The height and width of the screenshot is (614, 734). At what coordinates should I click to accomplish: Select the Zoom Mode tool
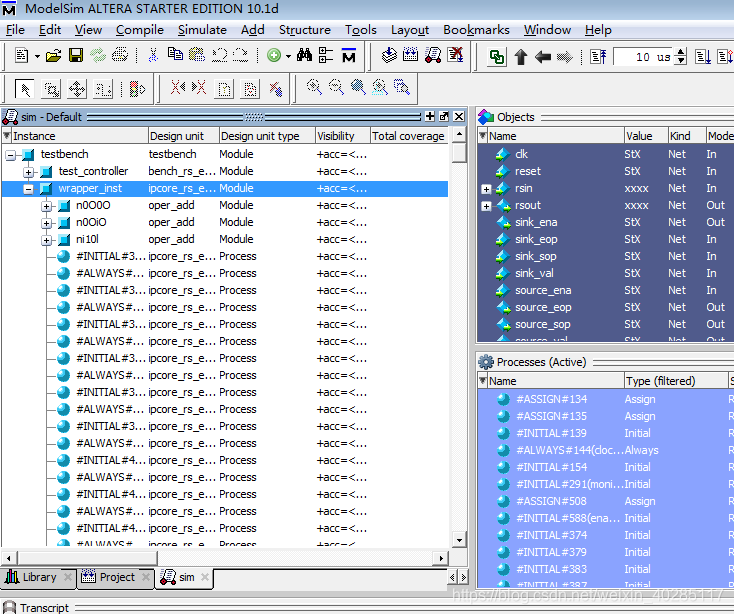[51, 89]
